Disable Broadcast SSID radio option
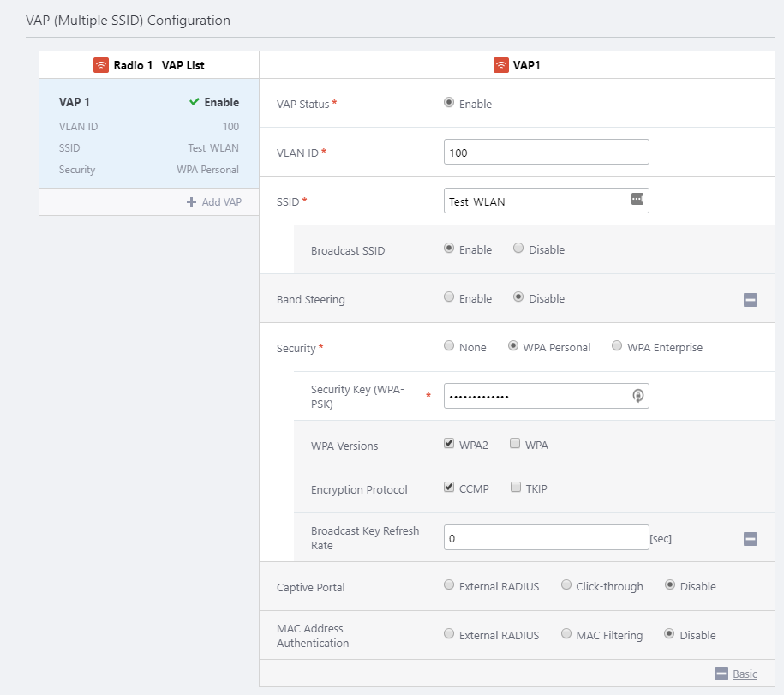 click(x=518, y=249)
